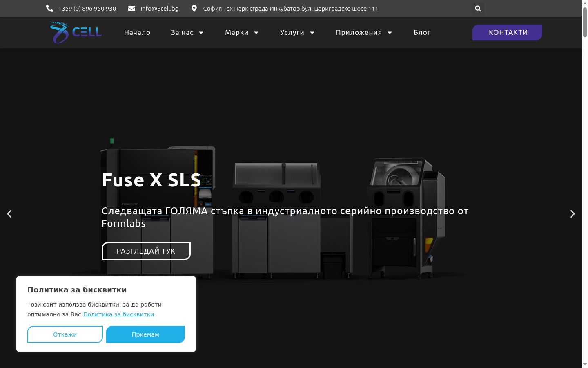Image resolution: width=588 pixels, height=368 pixels.
Task: Click the map pin location icon
Action: pos(194,8)
